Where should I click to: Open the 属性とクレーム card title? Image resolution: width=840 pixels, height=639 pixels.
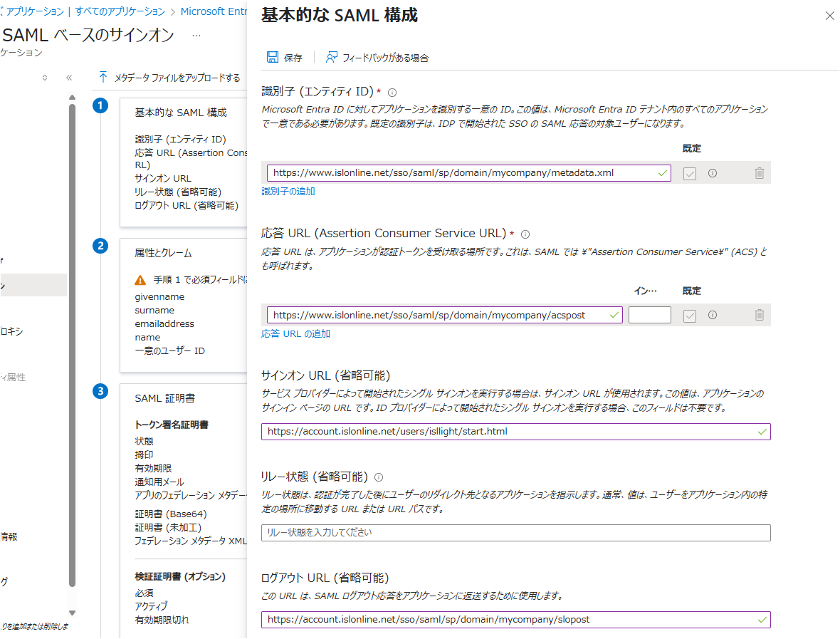coord(164,253)
